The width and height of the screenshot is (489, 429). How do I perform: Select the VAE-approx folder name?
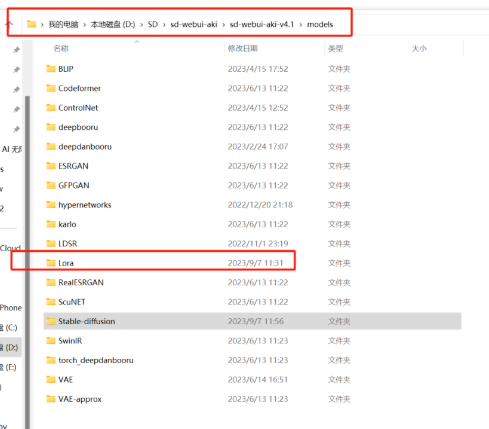[x=80, y=399]
